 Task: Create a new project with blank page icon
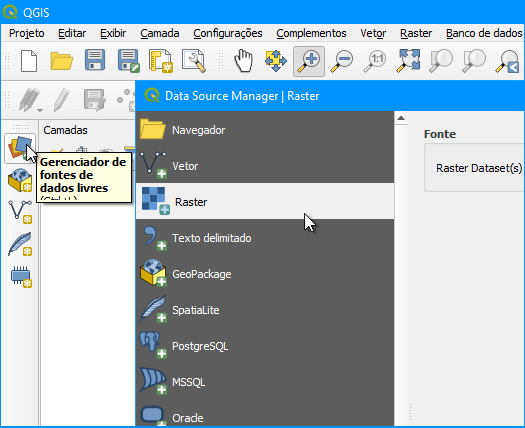pyautogui.click(x=29, y=61)
